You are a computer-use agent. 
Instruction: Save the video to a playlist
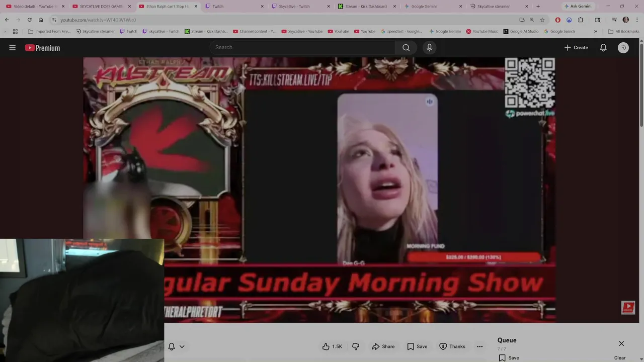(417, 346)
